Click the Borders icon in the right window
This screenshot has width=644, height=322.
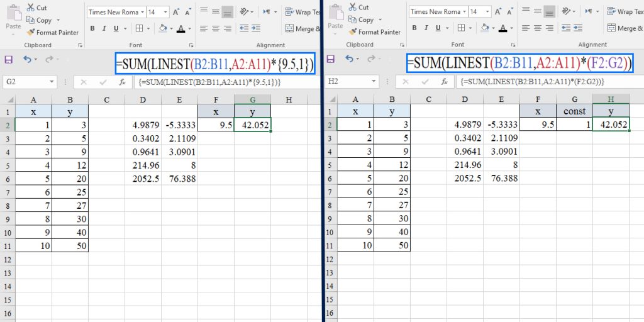click(x=461, y=28)
